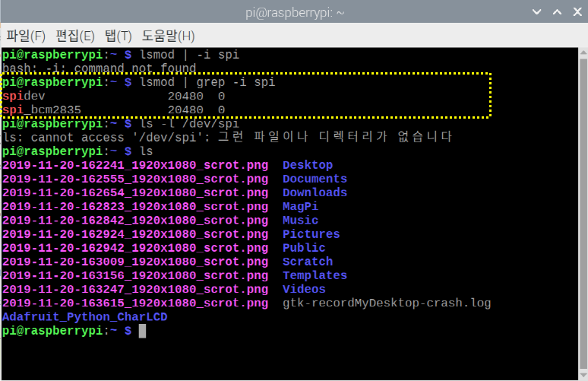Image resolution: width=588 pixels, height=381 pixels.
Task: Click the window title pi@raspberrypi: ~
Action: 295,13
